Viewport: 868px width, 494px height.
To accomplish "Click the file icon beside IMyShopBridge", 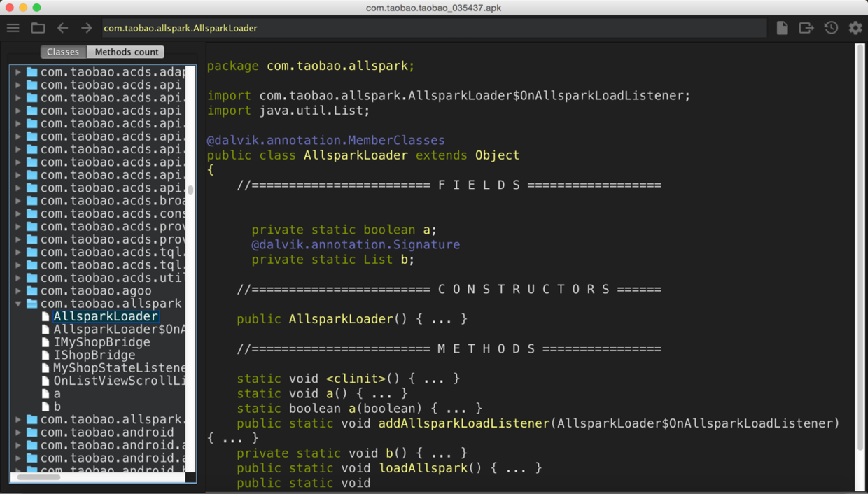I will point(46,342).
